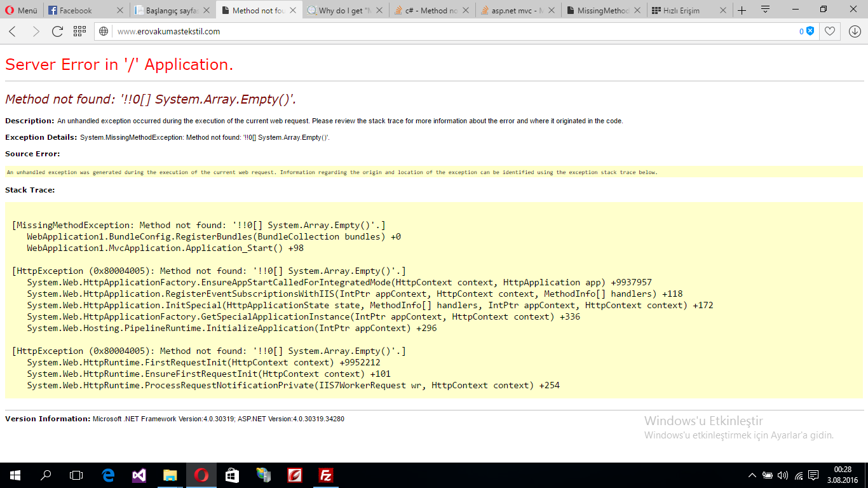This screenshot has height=488, width=868.
Task: Open the red feather taskbar icon
Action: click(x=294, y=475)
